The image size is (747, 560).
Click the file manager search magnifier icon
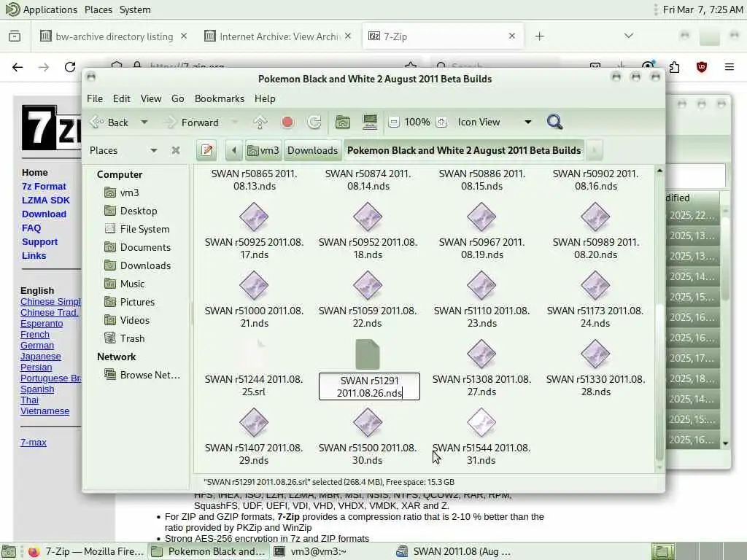(x=554, y=122)
